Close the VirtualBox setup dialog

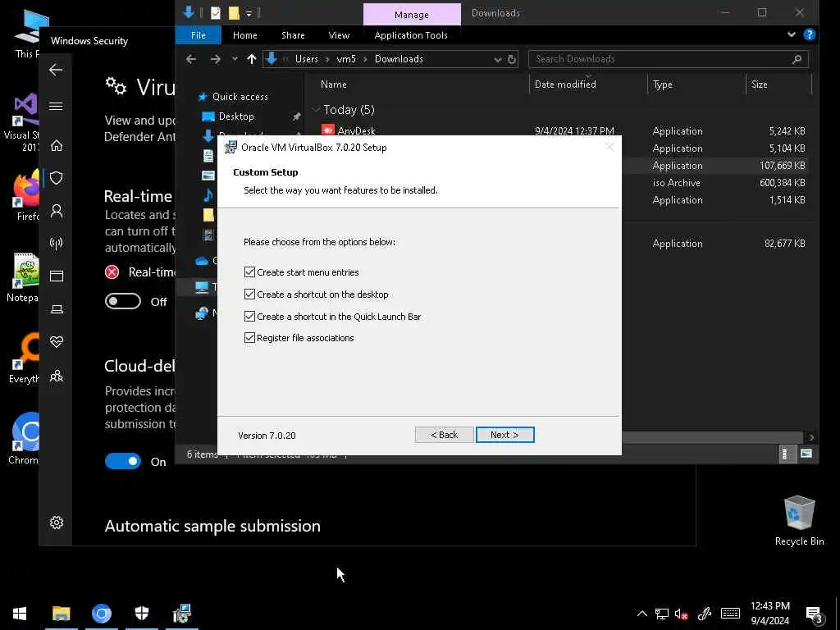pos(609,147)
